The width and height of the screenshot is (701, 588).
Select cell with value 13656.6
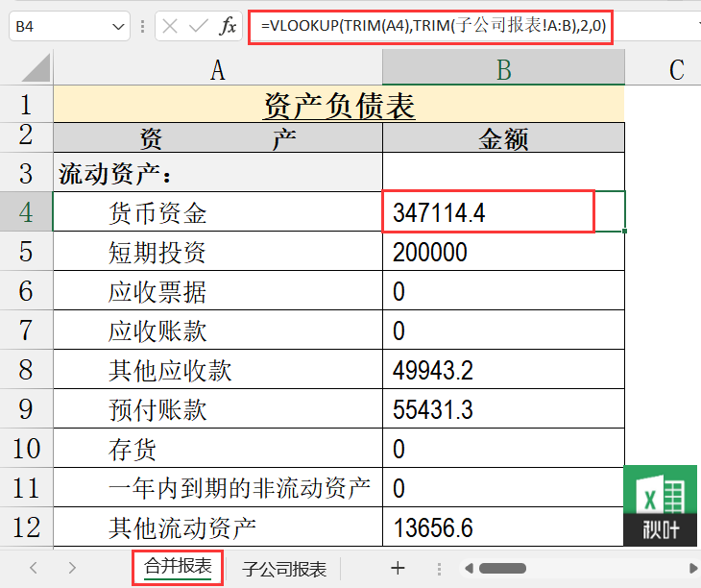[x=503, y=527]
